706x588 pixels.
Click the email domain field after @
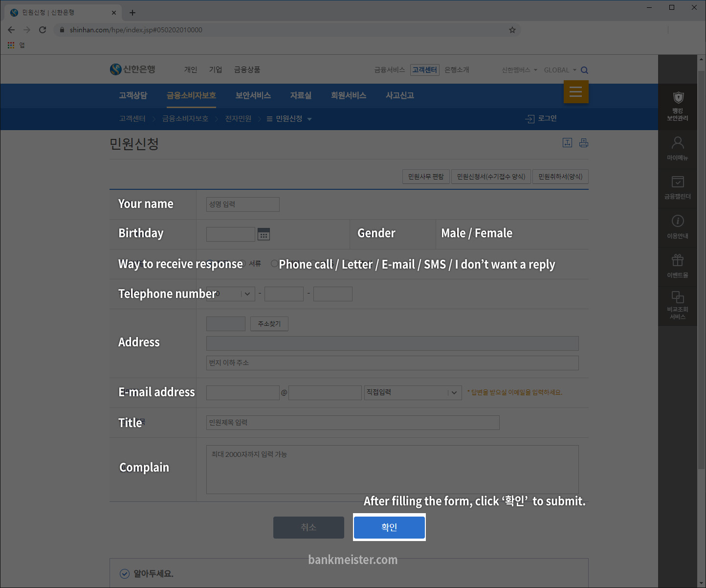point(325,392)
